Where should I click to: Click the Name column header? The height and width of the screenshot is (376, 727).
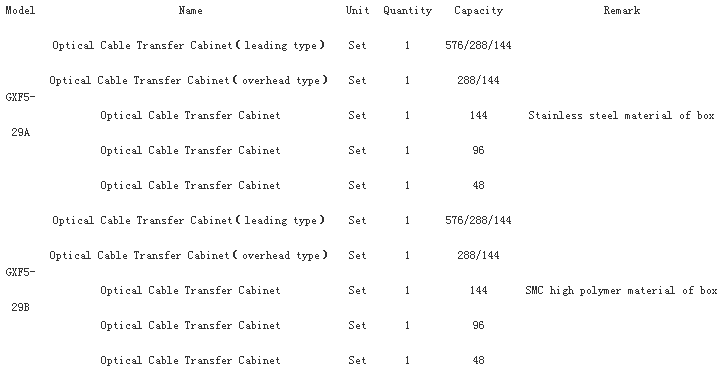(x=191, y=10)
